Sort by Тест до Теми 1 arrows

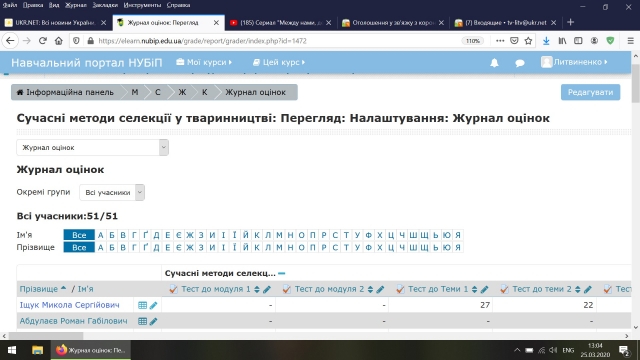coord(474,289)
